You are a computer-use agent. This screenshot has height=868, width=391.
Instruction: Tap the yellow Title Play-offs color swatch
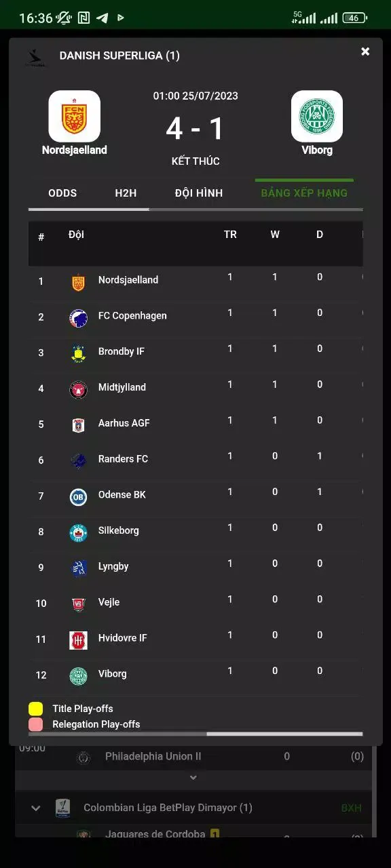tap(36, 709)
